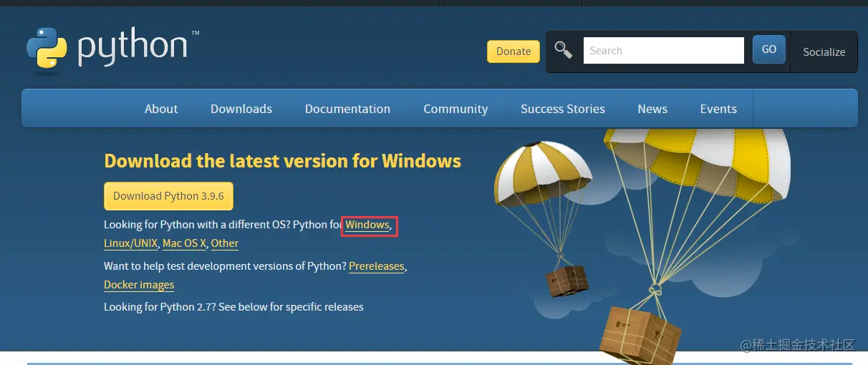Open the Docker images link

[x=139, y=285]
